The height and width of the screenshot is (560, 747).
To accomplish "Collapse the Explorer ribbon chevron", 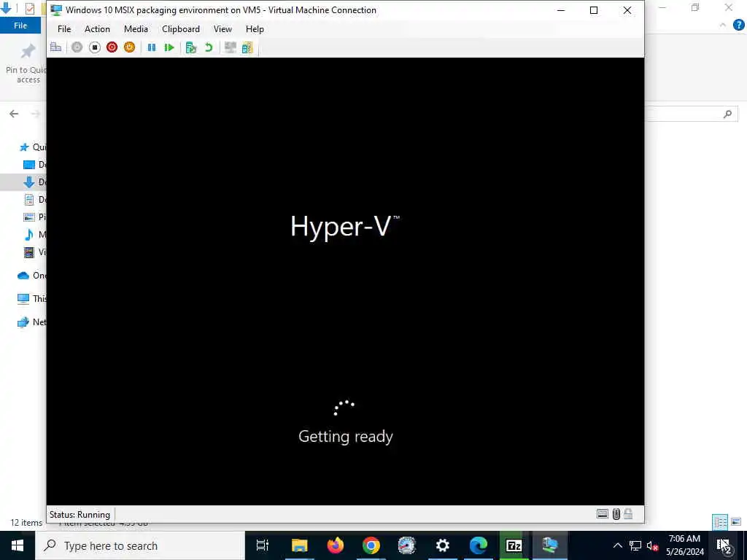I will point(723,25).
